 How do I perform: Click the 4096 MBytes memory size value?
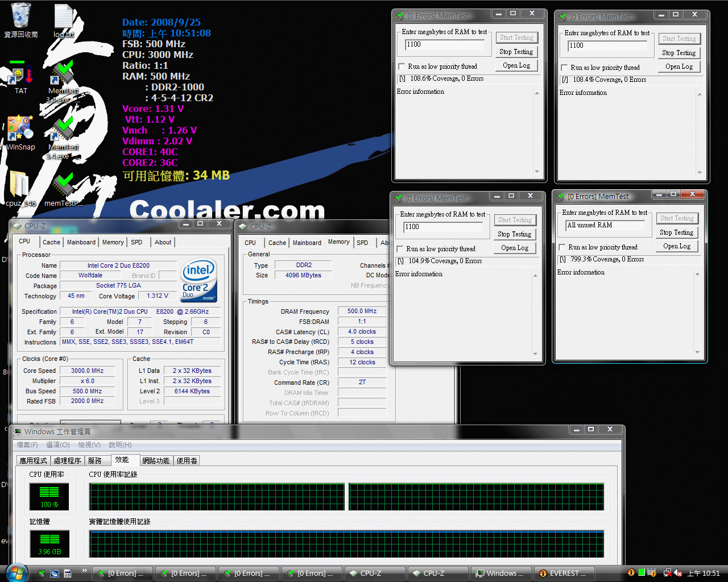(303, 276)
